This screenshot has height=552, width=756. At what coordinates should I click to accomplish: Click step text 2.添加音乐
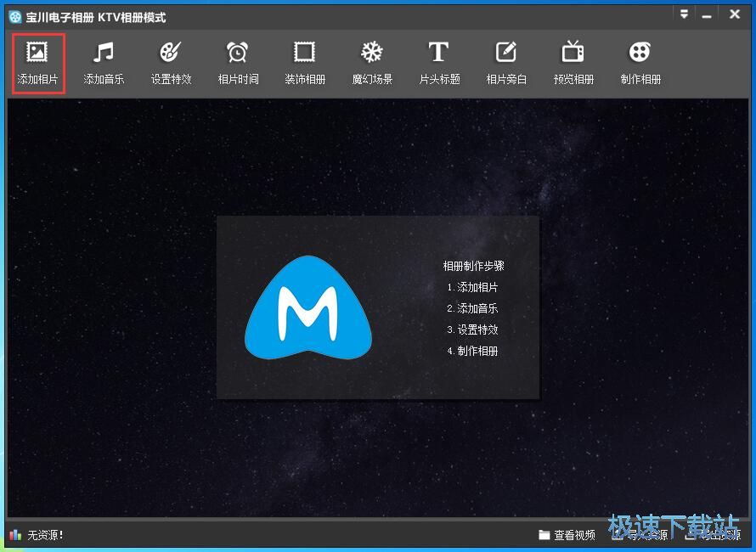coord(472,308)
